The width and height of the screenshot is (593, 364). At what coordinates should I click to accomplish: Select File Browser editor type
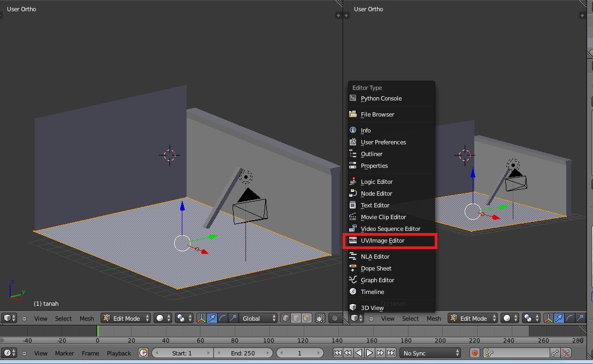391,114
